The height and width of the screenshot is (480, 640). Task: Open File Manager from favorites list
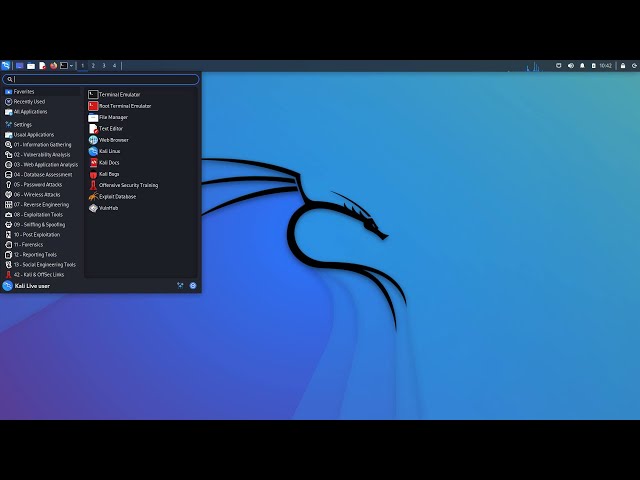tap(141, 118)
